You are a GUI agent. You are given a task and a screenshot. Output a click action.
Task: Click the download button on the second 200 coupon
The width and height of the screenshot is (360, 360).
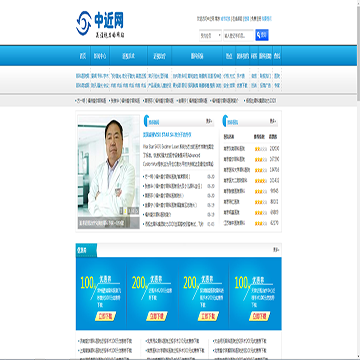click(x=208, y=316)
